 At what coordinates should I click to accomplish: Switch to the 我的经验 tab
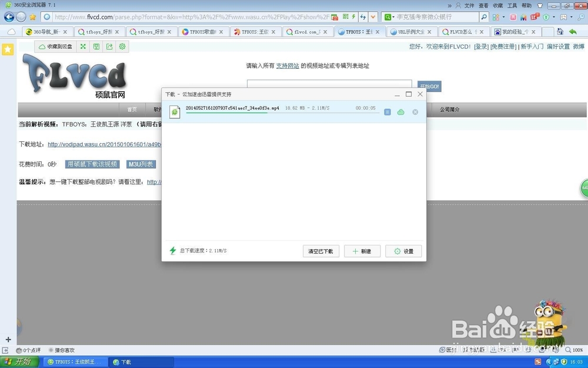click(x=515, y=32)
